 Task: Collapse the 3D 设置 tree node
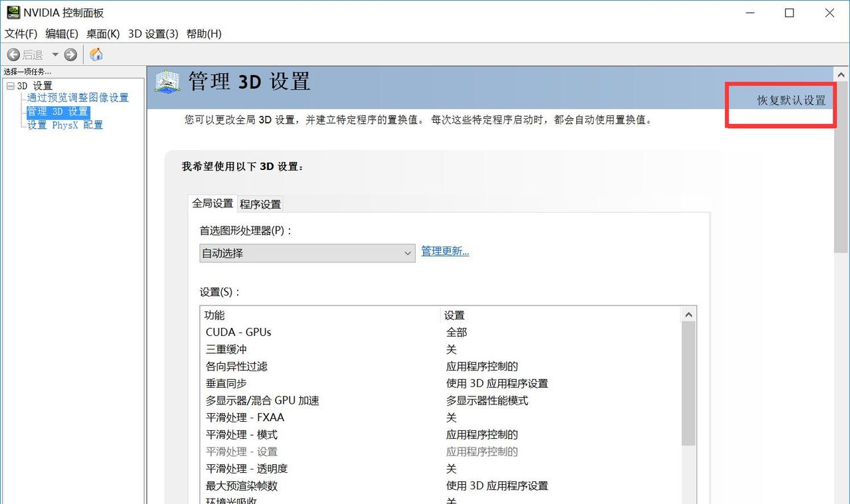pyautogui.click(x=11, y=85)
